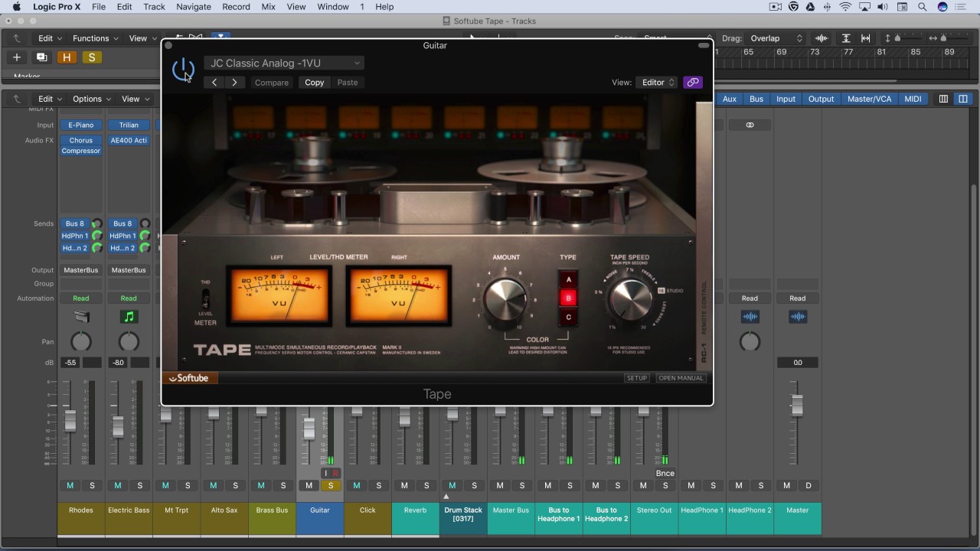Open the JC Classic Analog -1VU preset menu

tap(283, 63)
